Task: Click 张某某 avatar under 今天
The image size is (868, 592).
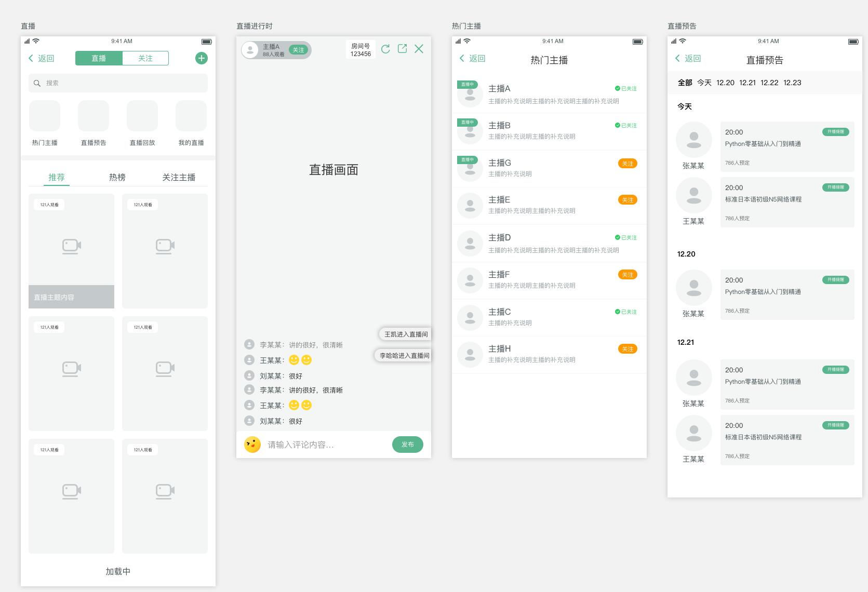Action: click(693, 140)
